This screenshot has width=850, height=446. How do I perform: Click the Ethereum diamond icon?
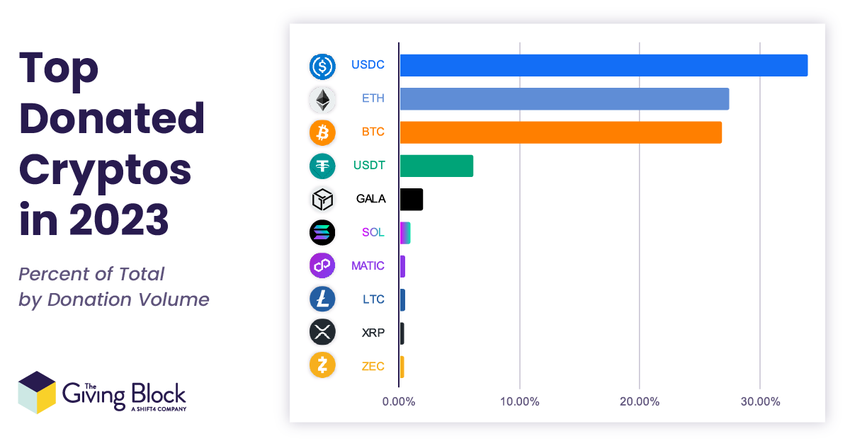coord(323,100)
